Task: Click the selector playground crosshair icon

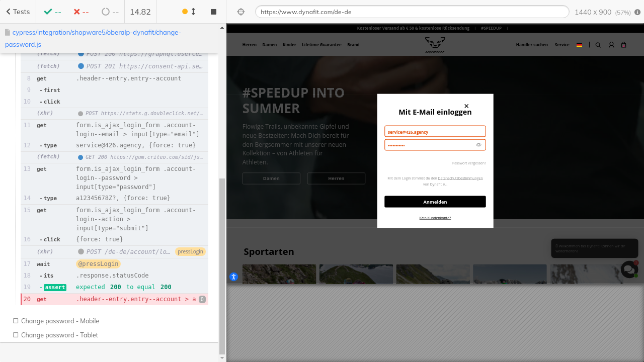Action: (x=240, y=12)
